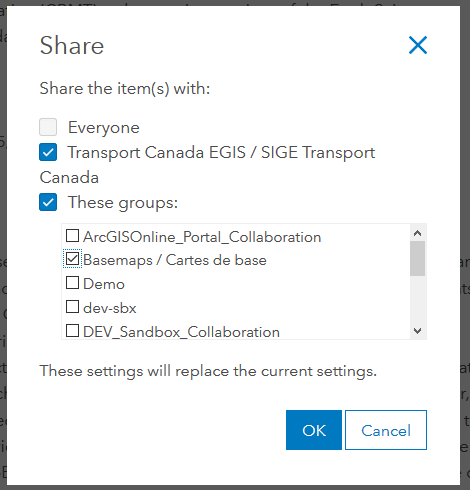Uncheck Basemaps / Cartes de base group
Screen dimensions: 470x490
point(72,259)
